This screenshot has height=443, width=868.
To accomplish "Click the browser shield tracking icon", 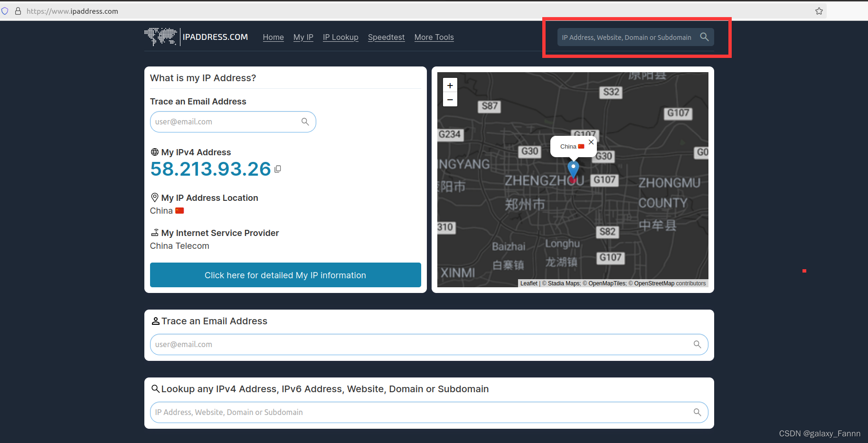I will coord(5,11).
